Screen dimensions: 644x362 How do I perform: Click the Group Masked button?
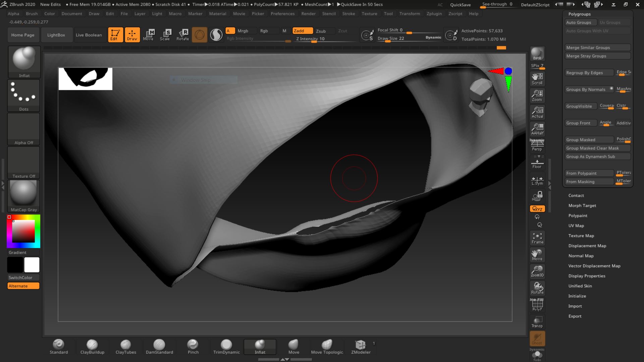589,140
